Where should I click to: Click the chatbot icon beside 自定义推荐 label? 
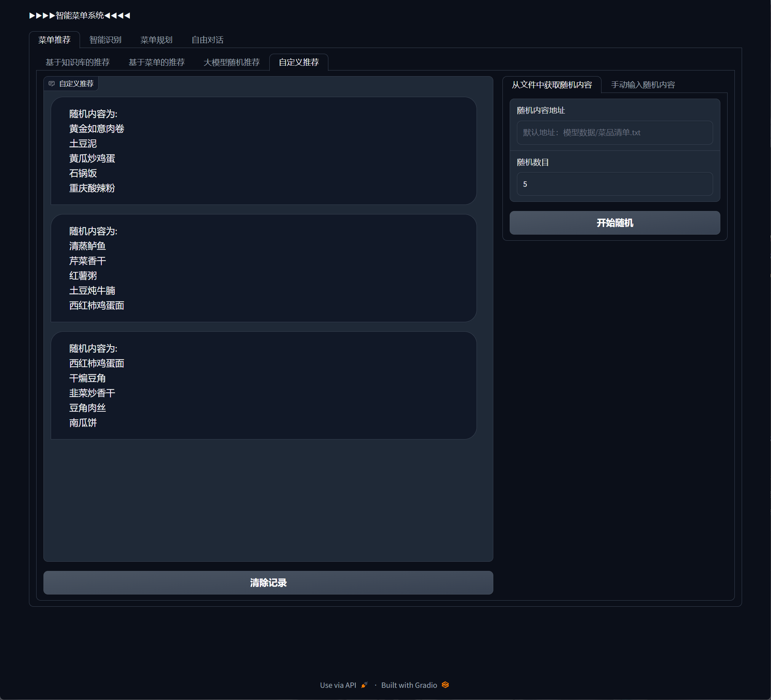click(52, 84)
